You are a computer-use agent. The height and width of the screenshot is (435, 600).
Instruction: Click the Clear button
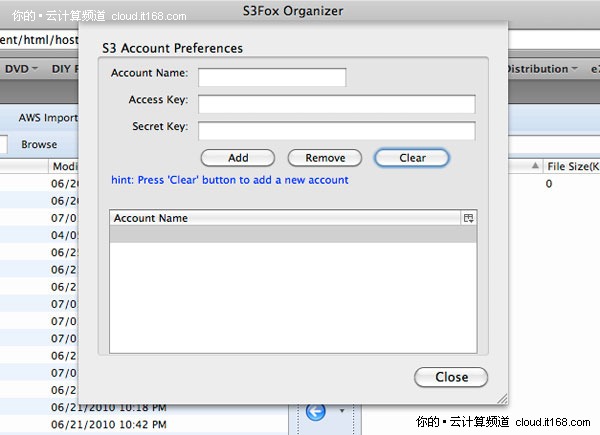[412, 158]
